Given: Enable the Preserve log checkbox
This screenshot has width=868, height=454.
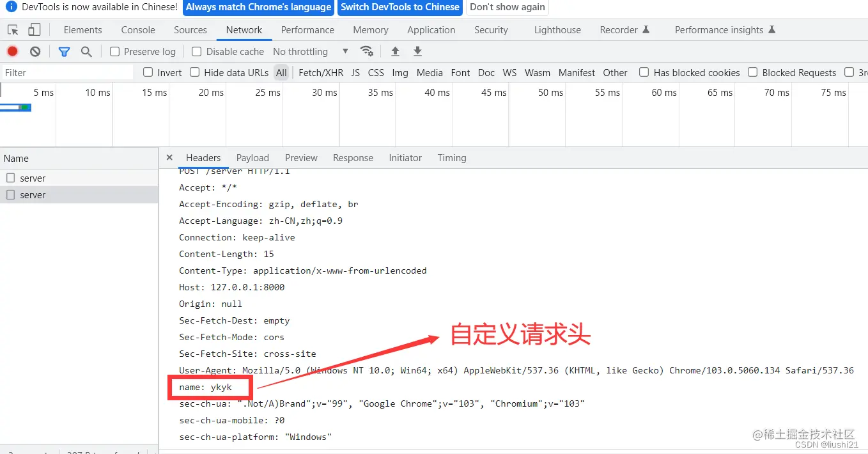Looking at the screenshot, I should pyautogui.click(x=115, y=52).
